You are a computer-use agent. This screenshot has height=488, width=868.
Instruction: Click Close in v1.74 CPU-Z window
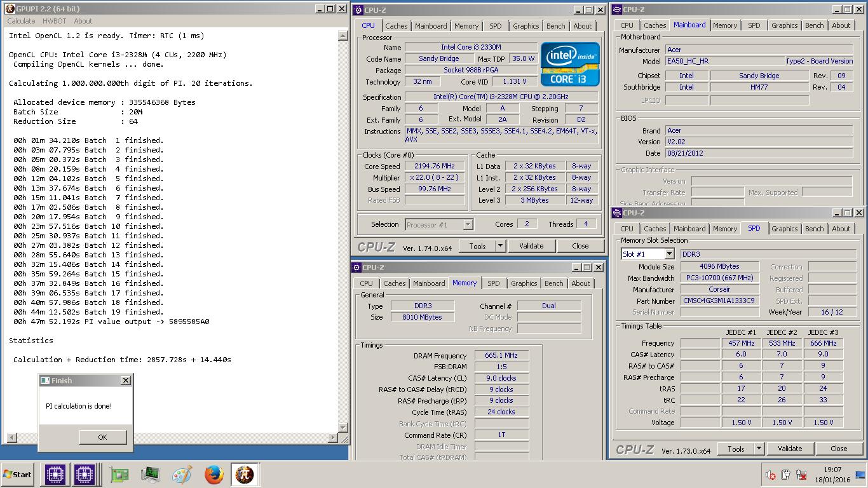pos(580,246)
